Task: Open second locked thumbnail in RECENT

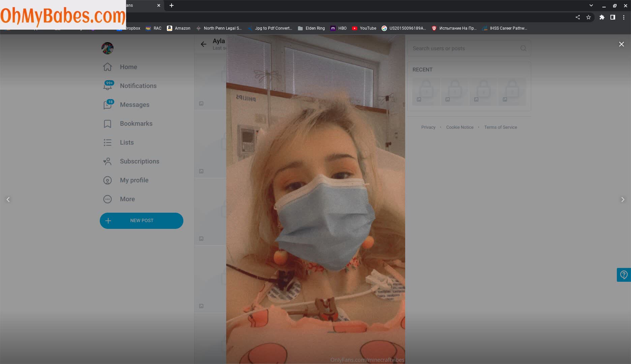Action: click(x=455, y=92)
